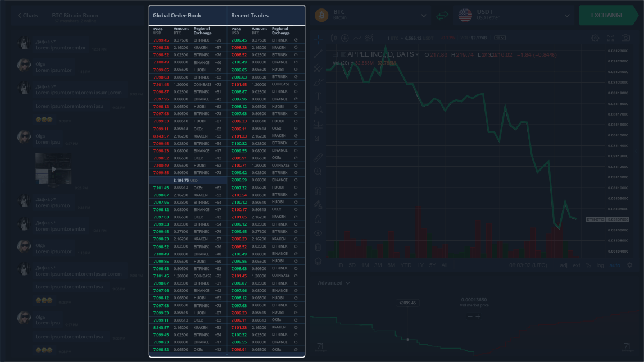Image resolution: width=644 pixels, height=362 pixels.
Task: Toggle drawings visibility eye icon
Action: pyautogui.click(x=318, y=233)
